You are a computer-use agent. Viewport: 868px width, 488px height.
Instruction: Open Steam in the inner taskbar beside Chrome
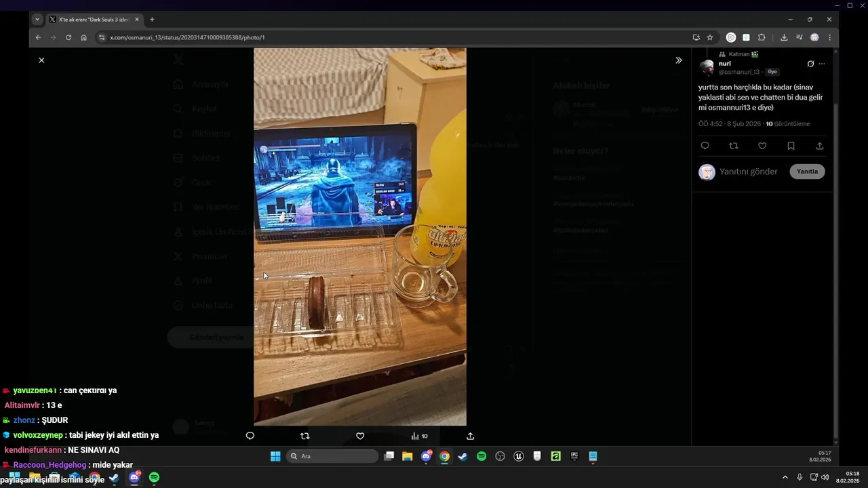[x=462, y=456]
